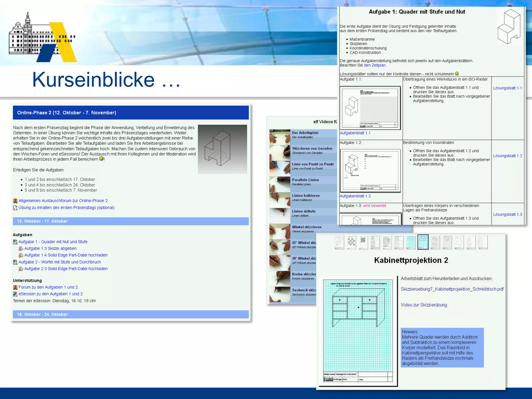Click the page icon beside Aufgabe 2 - Würfel
Viewport: 532px width, 399px height.
point(15,262)
